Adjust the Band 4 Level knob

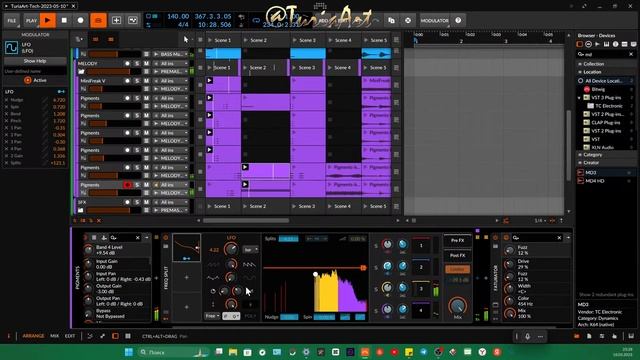coord(88,249)
